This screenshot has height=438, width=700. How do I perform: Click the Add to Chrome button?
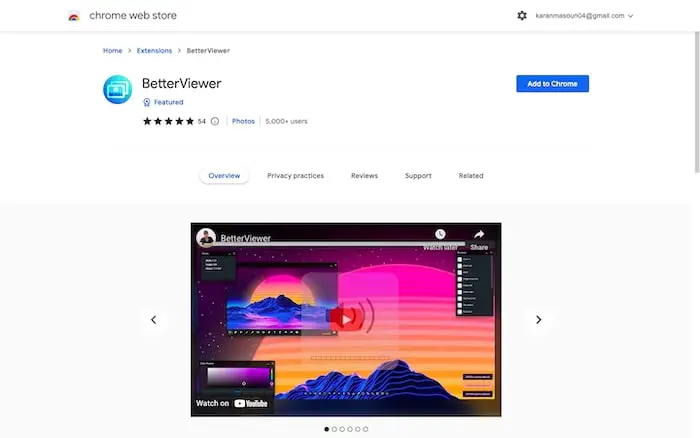(x=552, y=83)
